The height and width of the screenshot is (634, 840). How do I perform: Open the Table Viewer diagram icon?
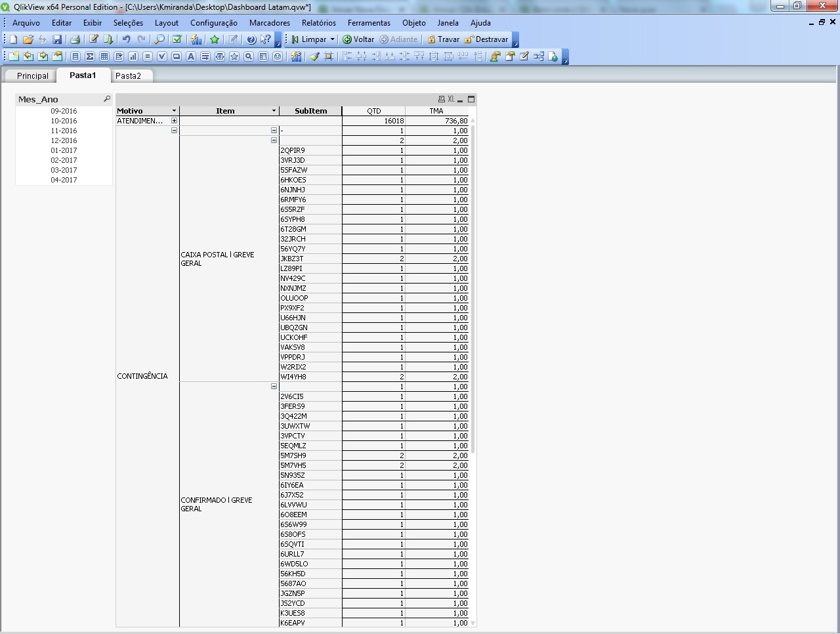pos(538,56)
